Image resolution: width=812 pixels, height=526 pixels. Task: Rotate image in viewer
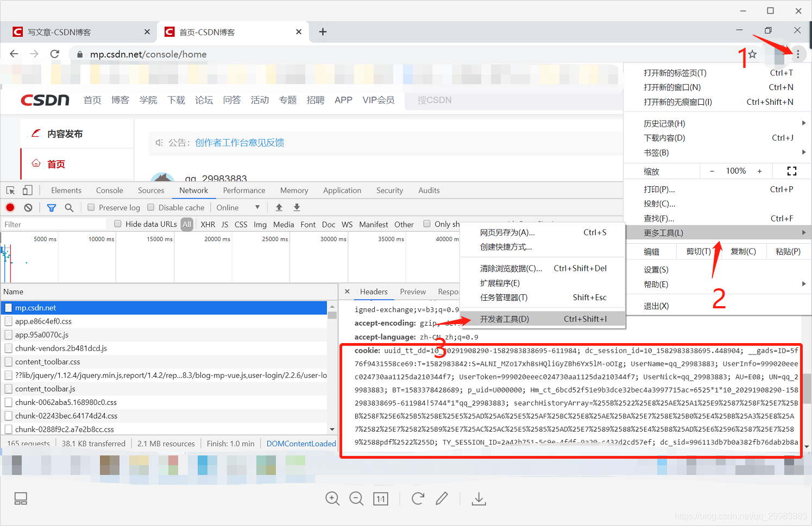pyautogui.click(x=418, y=498)
